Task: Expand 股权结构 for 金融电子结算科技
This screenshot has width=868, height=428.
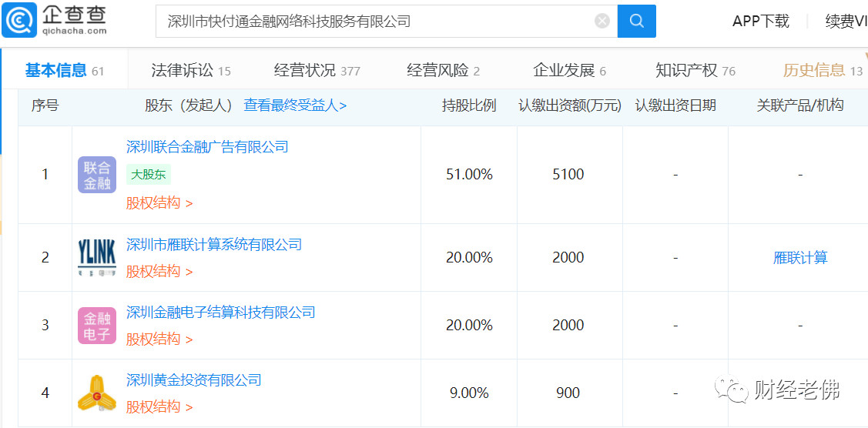Action: tap(159, 339)
